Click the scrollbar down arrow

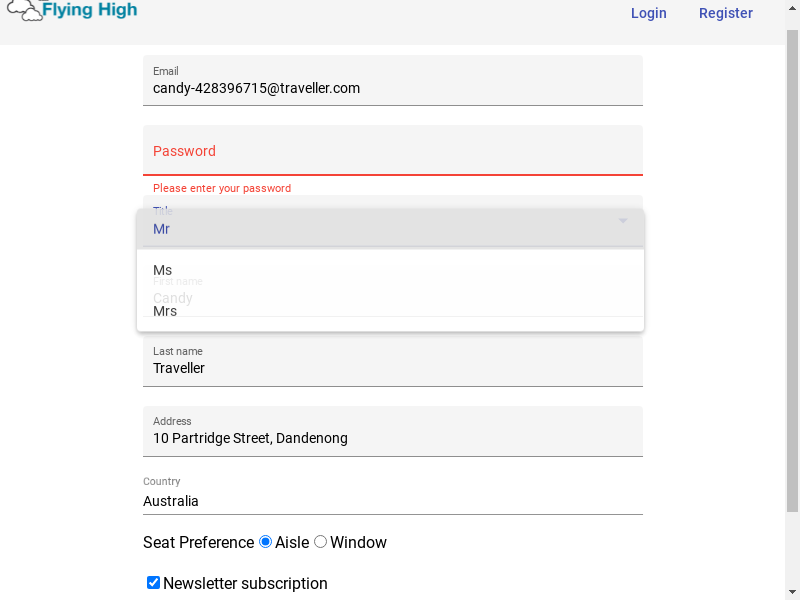pyautogui.click(x=792, y=593)
